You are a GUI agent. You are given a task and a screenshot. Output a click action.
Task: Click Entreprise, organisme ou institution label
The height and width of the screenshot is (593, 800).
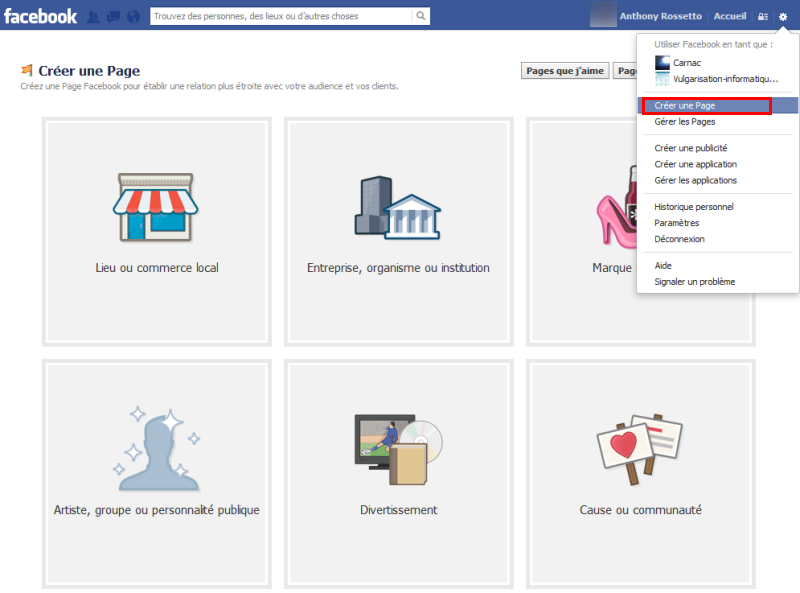(x=398, y=268)
